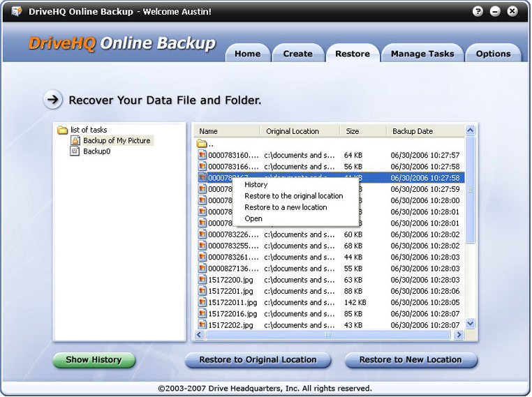Go to the Manage Tasks tab
The width and height of the screenshot is (532, 397).
(x=422, y=54)
